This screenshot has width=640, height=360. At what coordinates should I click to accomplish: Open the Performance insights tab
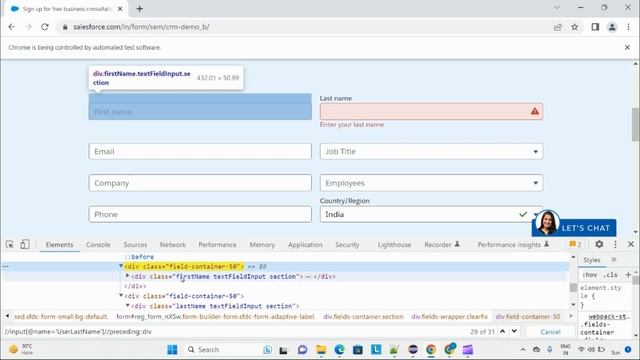513,244
